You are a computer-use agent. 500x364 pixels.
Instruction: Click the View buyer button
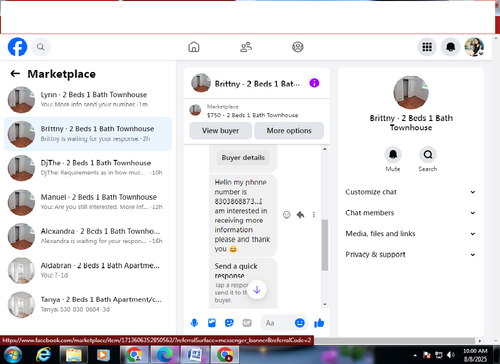tap(220, 131)
